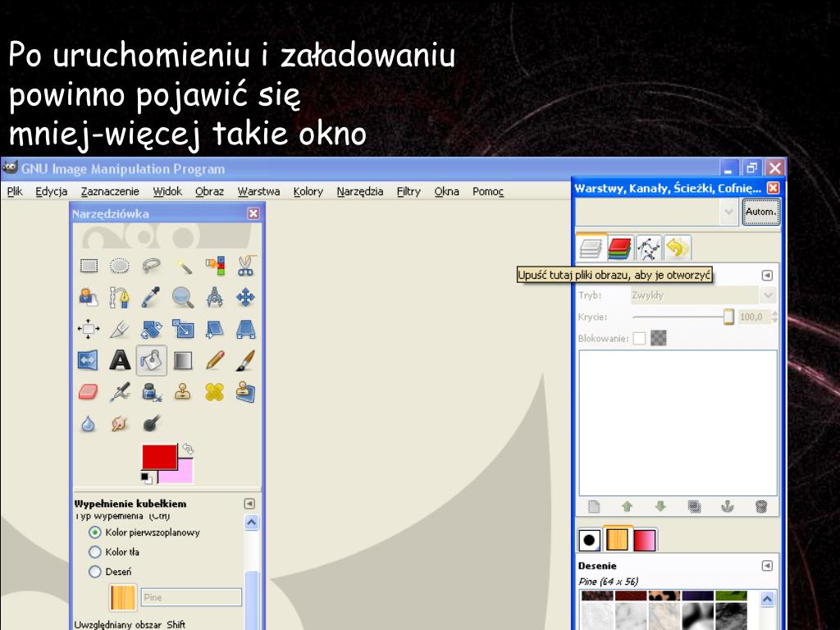Select the Color Picker eyedropper tool
Image resolution: width=840 pixels, height=630 pixels.
click(x=152, y=297)
